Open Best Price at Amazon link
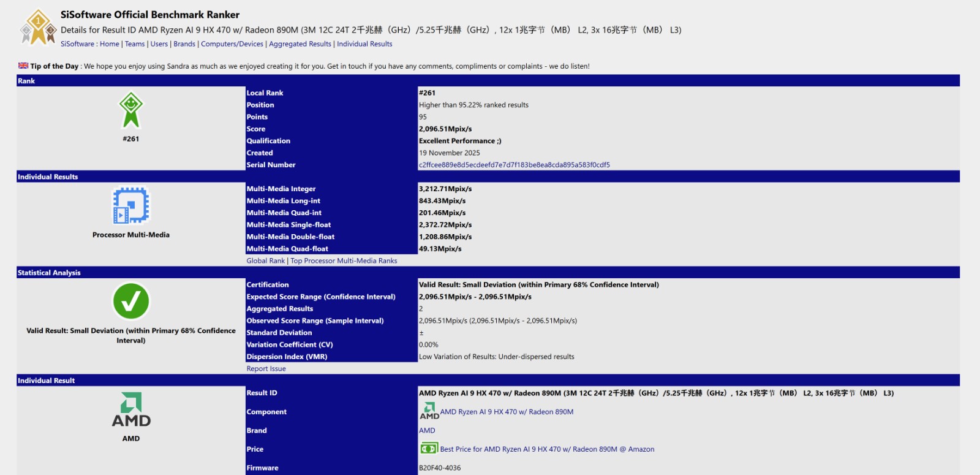This screenshot has width=980, height=475. [x=547, y=449]
